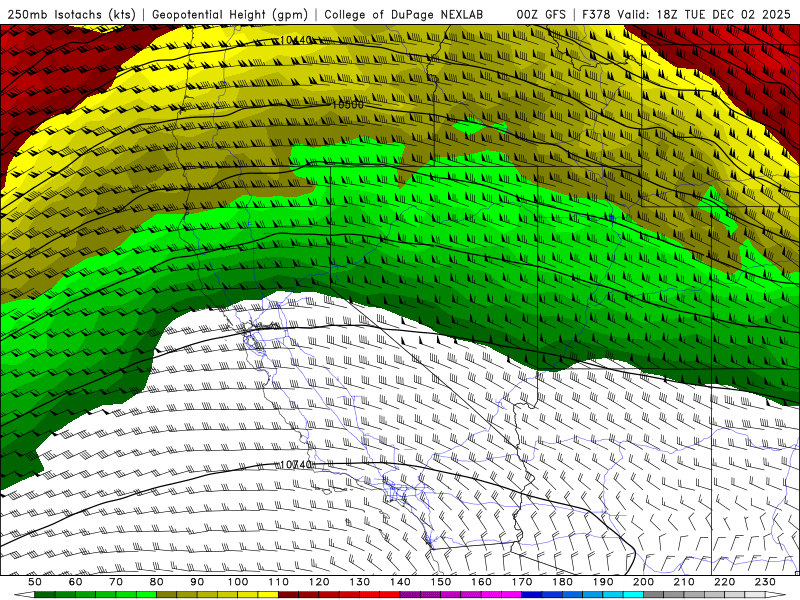This screenshot has width=800, height=600.
Task: Click the '00Z GFS' model run label
Action: [x=541, y=15]
